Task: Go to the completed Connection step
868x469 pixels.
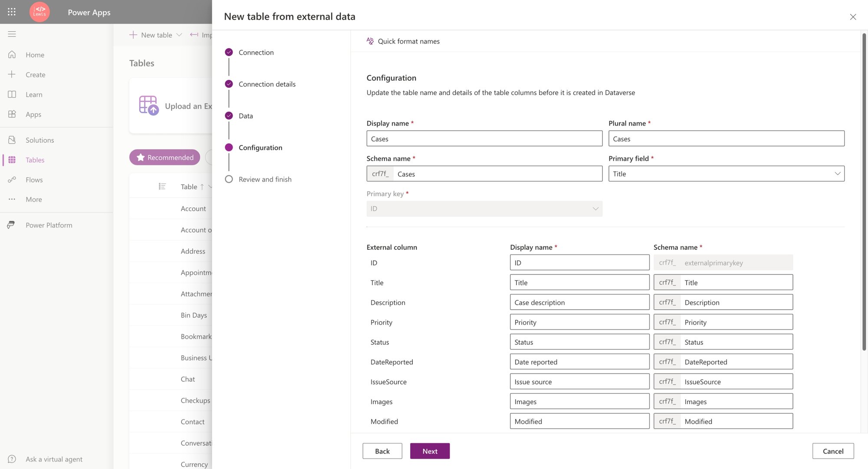Action: coord(229,52)
